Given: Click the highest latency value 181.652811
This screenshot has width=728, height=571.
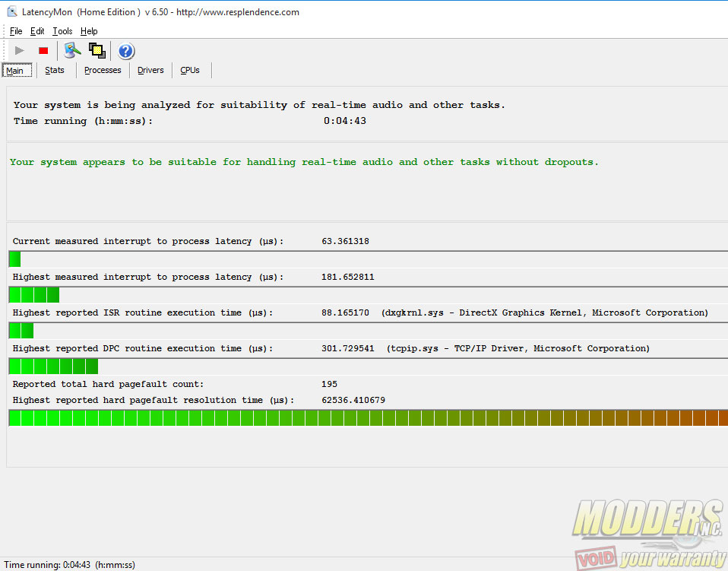Looking at the screenshot, I should click(348, 277).
